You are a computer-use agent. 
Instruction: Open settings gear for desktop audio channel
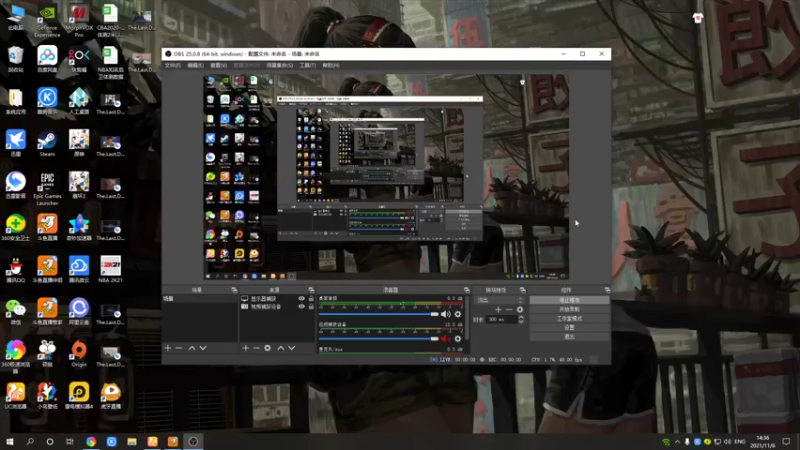[x=458, y=314]
